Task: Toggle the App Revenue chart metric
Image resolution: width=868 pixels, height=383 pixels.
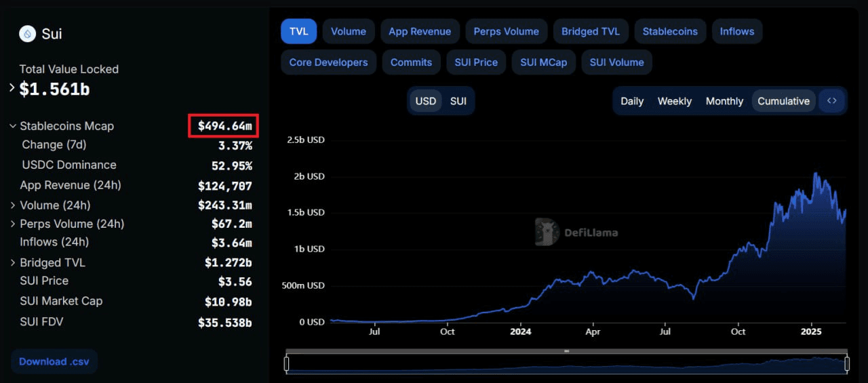Action: [420, 31]
